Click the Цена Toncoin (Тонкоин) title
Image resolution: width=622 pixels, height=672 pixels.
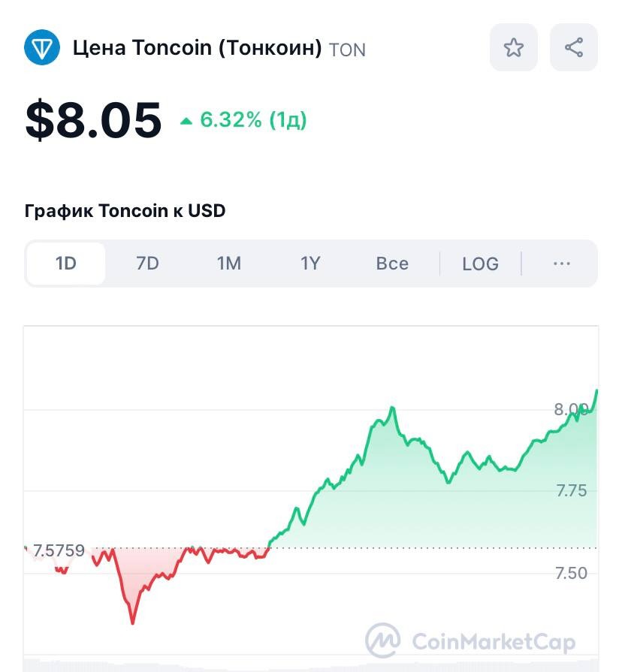[x=197, y=48]
